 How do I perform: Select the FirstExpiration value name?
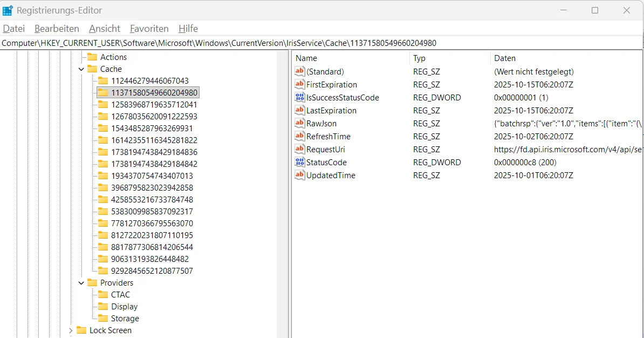pos(332,85)
